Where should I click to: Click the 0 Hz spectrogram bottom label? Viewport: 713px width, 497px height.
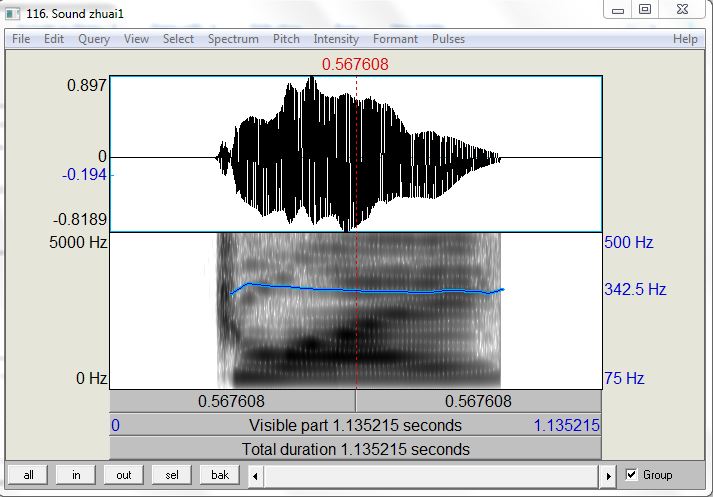[x=92, y=378]
